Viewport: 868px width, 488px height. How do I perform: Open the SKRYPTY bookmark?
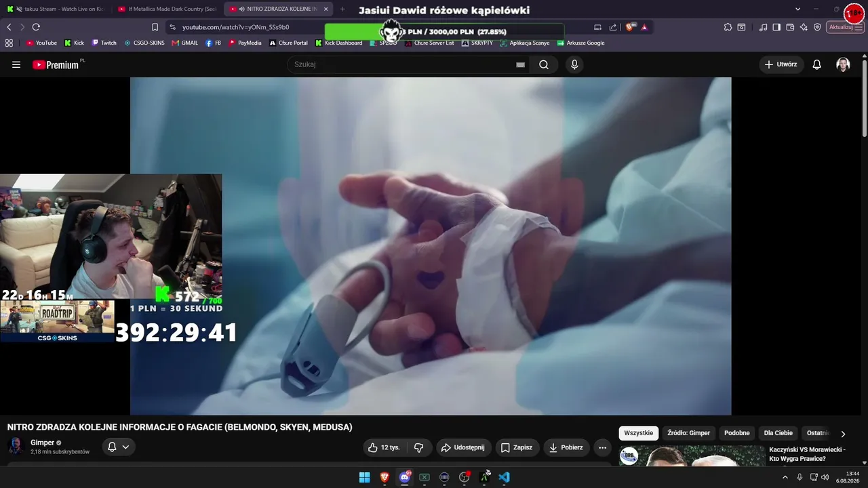pyautogui.click(x=477, y=43)
